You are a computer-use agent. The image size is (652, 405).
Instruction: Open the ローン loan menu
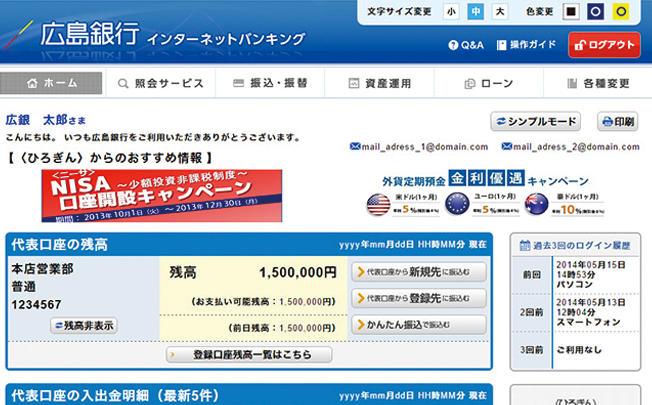click(x=489, y=84)
